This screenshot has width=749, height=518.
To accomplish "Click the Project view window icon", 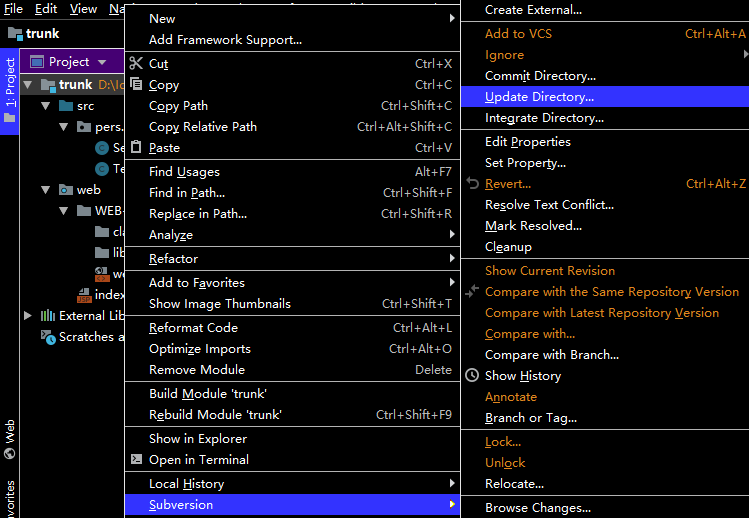I will pos(37,62).
